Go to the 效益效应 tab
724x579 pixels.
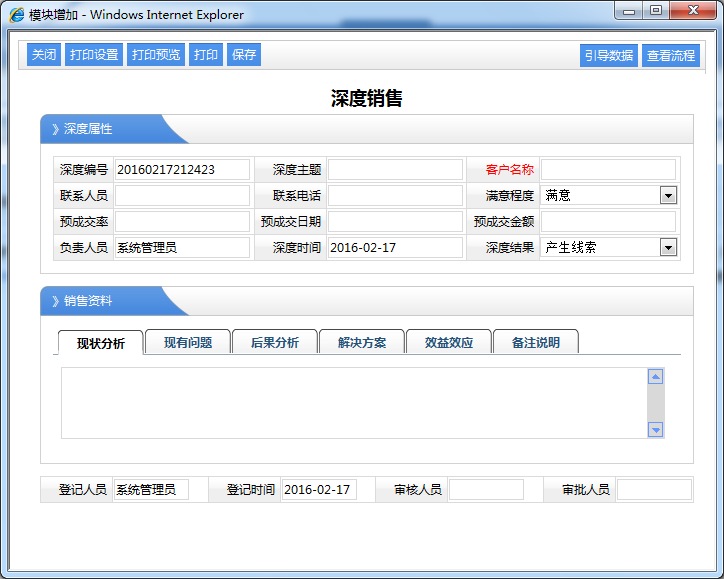[448, 343]
